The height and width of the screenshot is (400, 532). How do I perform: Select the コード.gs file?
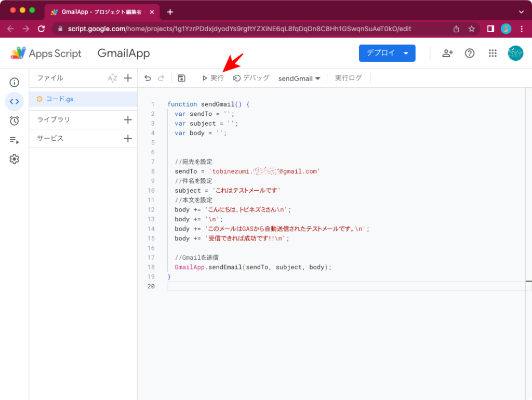(83, 99)
